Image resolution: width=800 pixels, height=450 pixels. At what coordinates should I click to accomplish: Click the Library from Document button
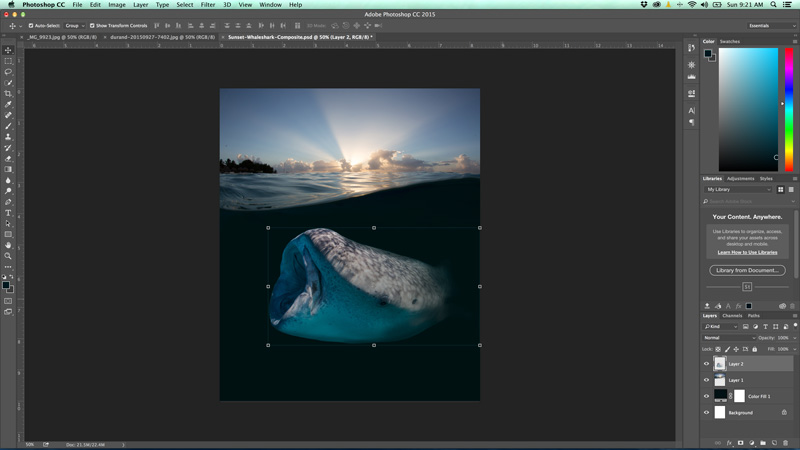click(747, 270)
